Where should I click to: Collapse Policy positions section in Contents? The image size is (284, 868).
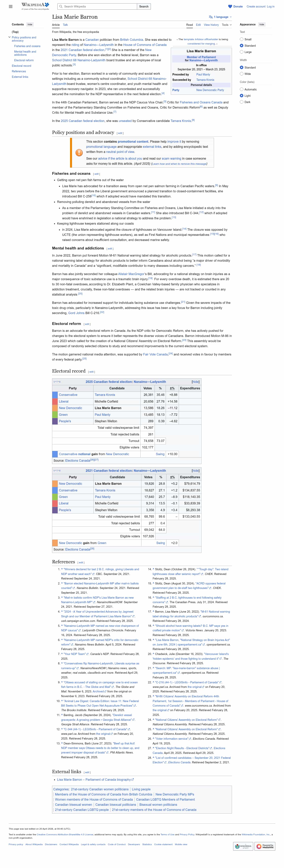[9, 37]
